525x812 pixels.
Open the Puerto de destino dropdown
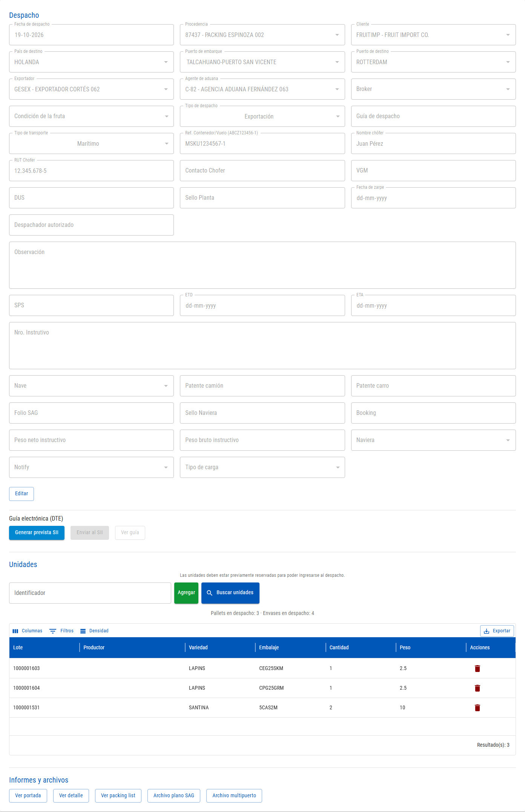433,62
